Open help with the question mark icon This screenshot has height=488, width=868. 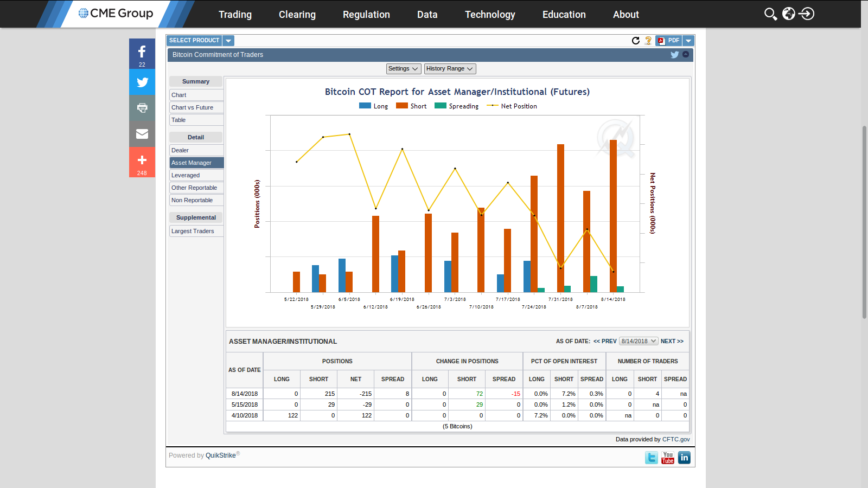tap(648, 41)
